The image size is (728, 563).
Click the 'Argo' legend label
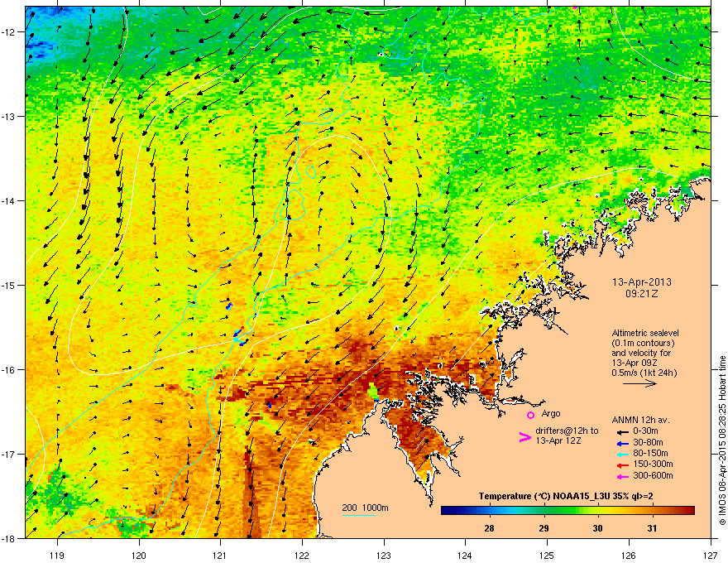click(551, 413)
